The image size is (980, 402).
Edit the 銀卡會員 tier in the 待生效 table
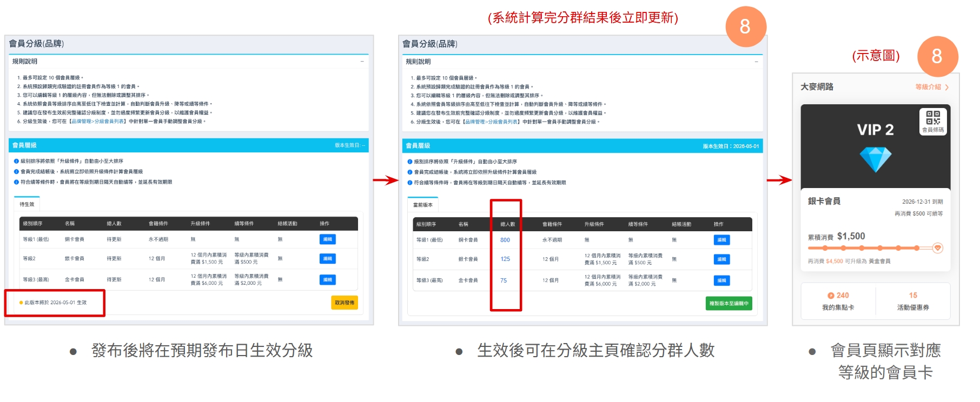click(327, 259)
